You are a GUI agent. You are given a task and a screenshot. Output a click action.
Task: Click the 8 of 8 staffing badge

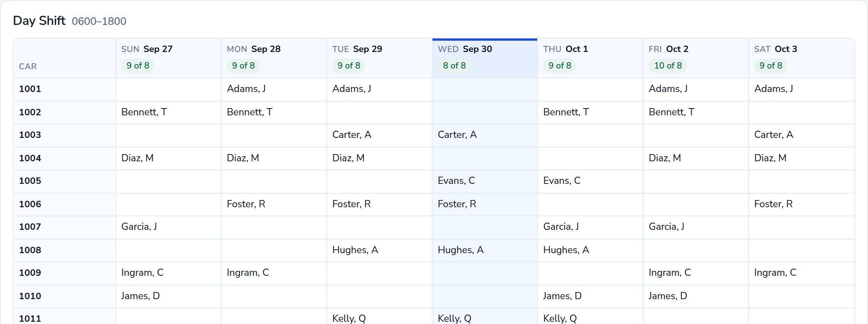(454, 66)
